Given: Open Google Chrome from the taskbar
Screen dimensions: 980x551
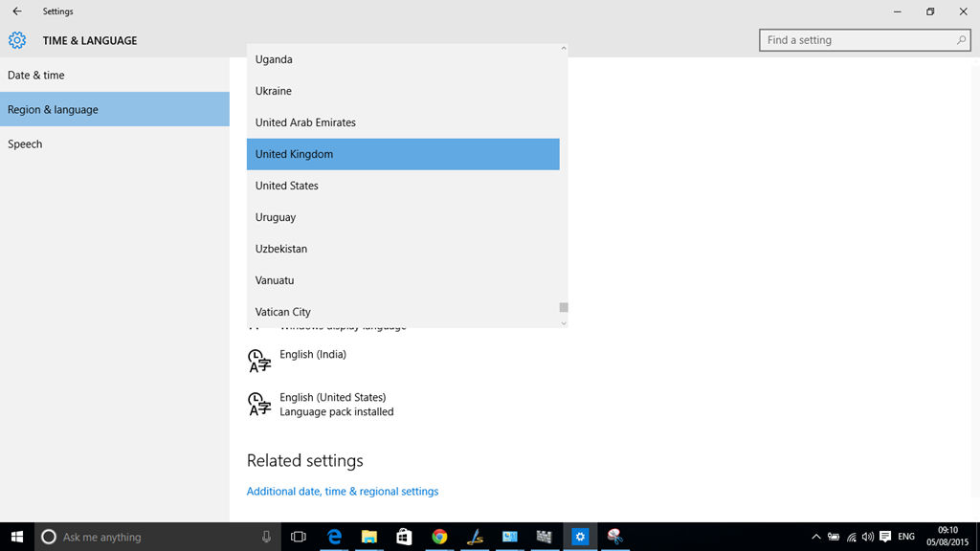Looking at the screenshot, I should pyautogui.click(x=439, y=537).
